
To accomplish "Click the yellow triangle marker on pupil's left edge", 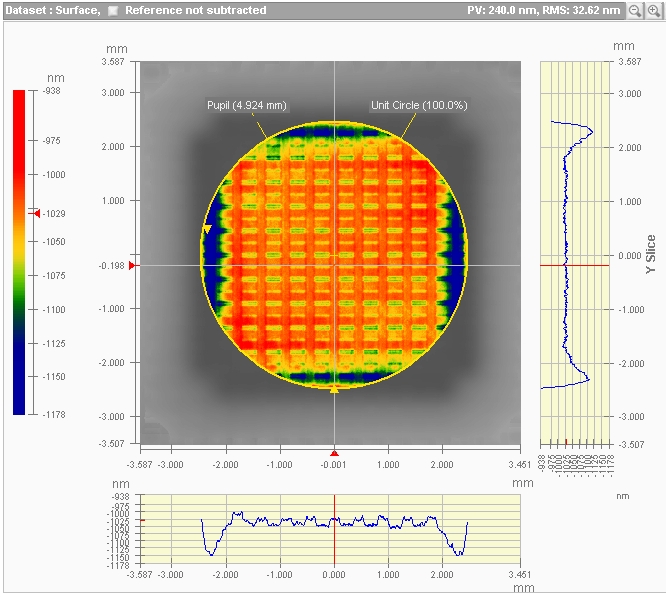I will [x=207, y=229].
